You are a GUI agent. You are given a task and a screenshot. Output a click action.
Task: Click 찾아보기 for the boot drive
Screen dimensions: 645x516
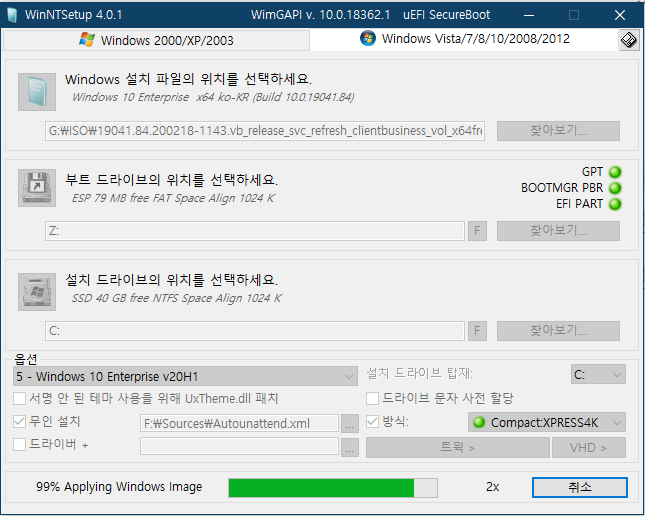[x=558, y=231]
